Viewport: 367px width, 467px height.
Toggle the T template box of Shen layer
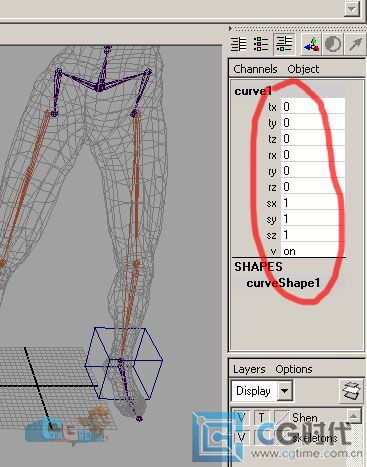(x=262, y=417)
